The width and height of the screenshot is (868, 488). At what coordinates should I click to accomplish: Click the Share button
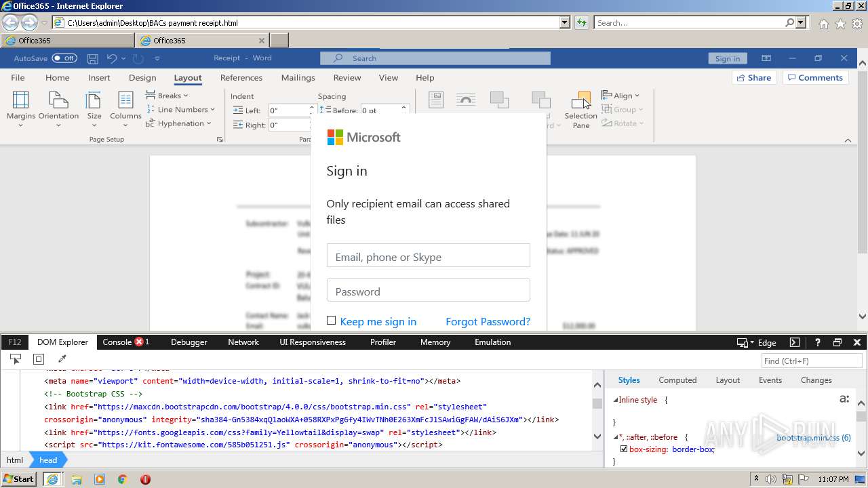click(x=754, y=78)
